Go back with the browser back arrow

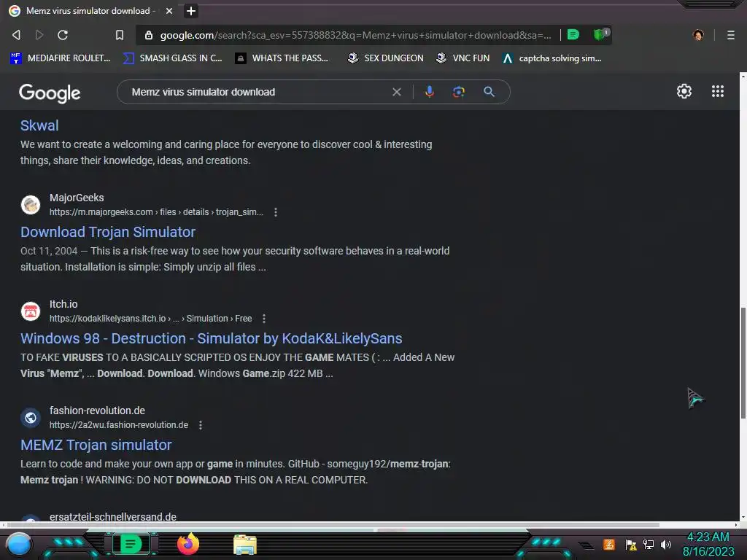(x=16, y=35)
